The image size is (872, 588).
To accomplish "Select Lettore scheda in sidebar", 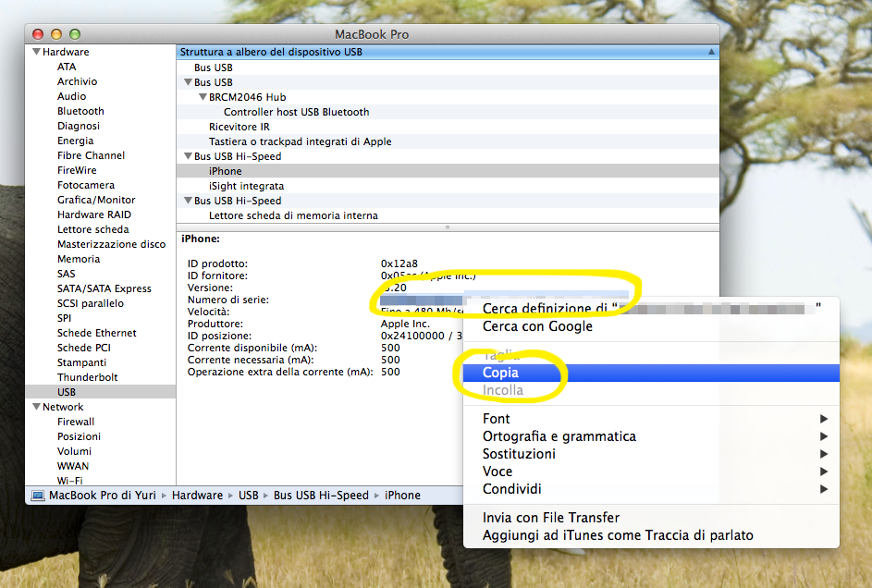I will coord(92,229).
